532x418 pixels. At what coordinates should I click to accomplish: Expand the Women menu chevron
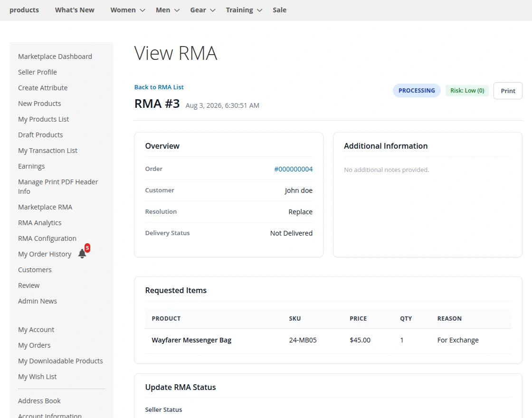(x=142, y=10)
